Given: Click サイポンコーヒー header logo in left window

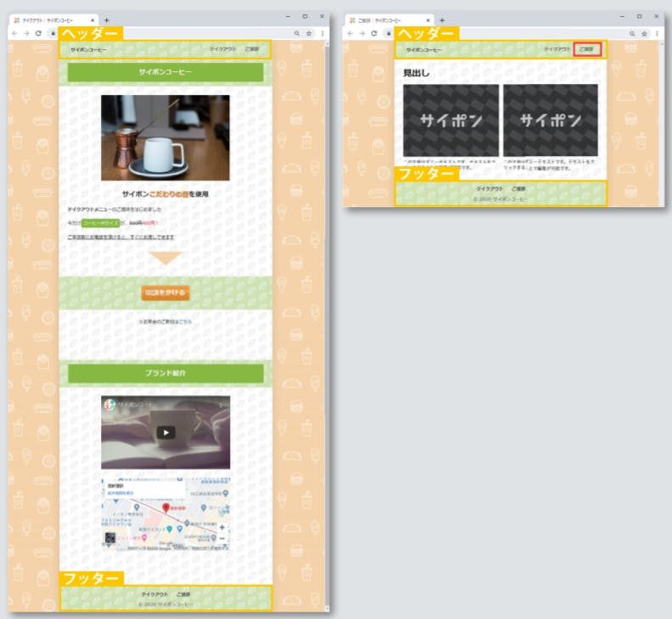Looking at the screenshot, I should coord(89,50).
